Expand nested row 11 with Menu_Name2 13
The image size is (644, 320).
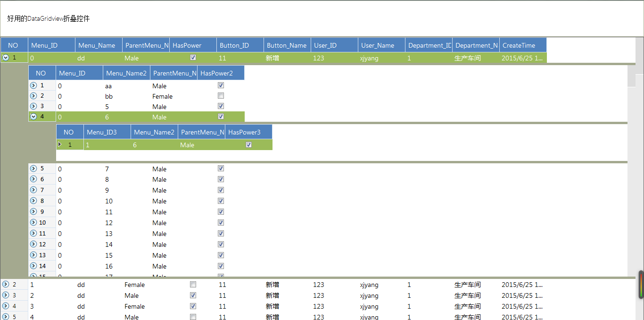point(33,233)
